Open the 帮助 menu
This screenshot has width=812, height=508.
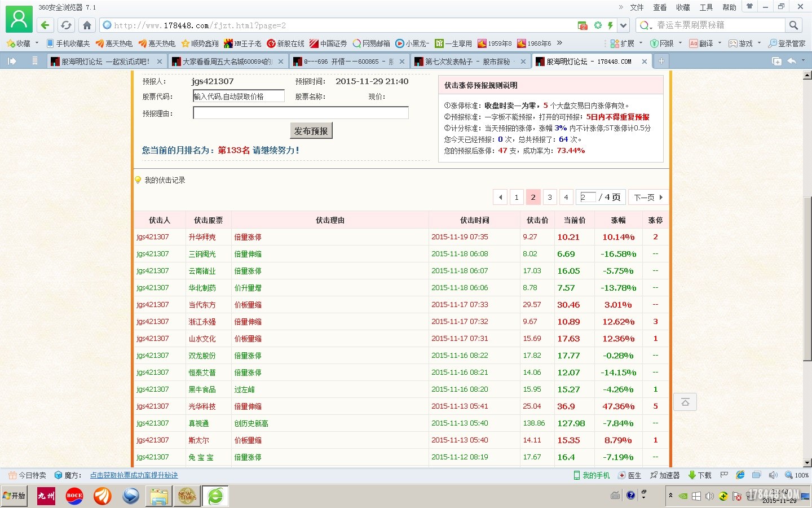click(729, 7)
